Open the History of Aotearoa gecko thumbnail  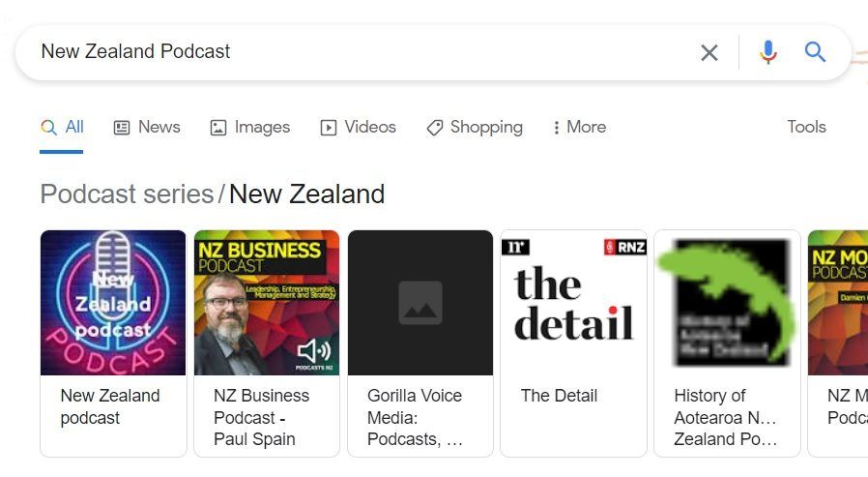click(727, 303)
